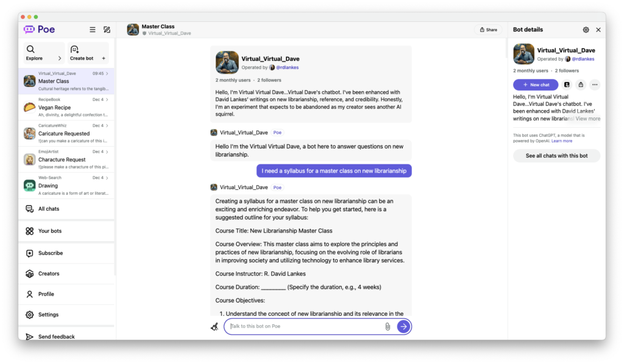
Task: Toggle the sidebar hamburger menu icon
Action: pos(93,29)
